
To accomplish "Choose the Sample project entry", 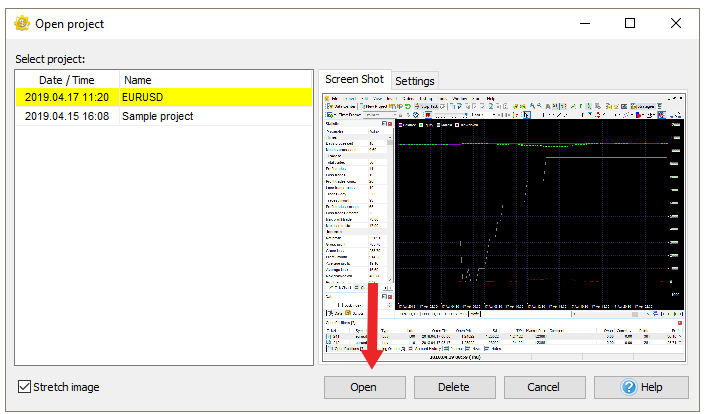I will [x=158, y=116].
